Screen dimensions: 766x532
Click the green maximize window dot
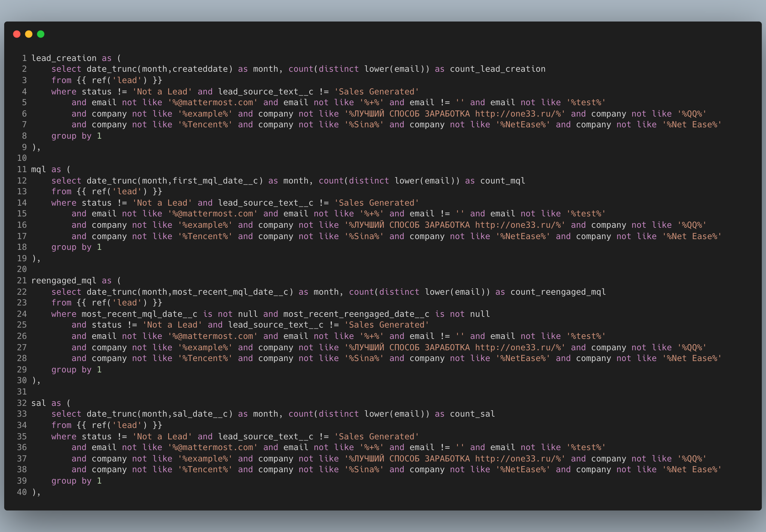point(41,34)
